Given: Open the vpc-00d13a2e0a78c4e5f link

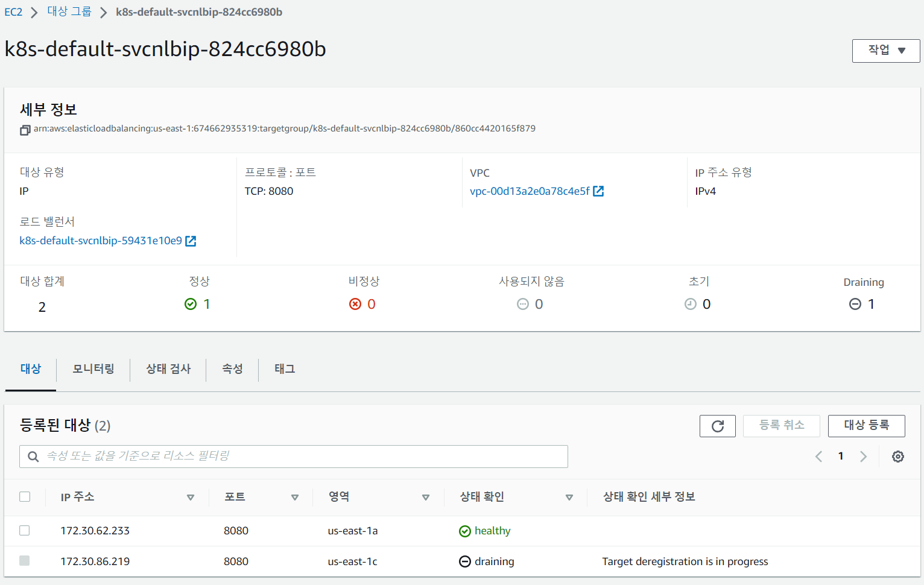Looking at the screenshot, I should [530, 191].
